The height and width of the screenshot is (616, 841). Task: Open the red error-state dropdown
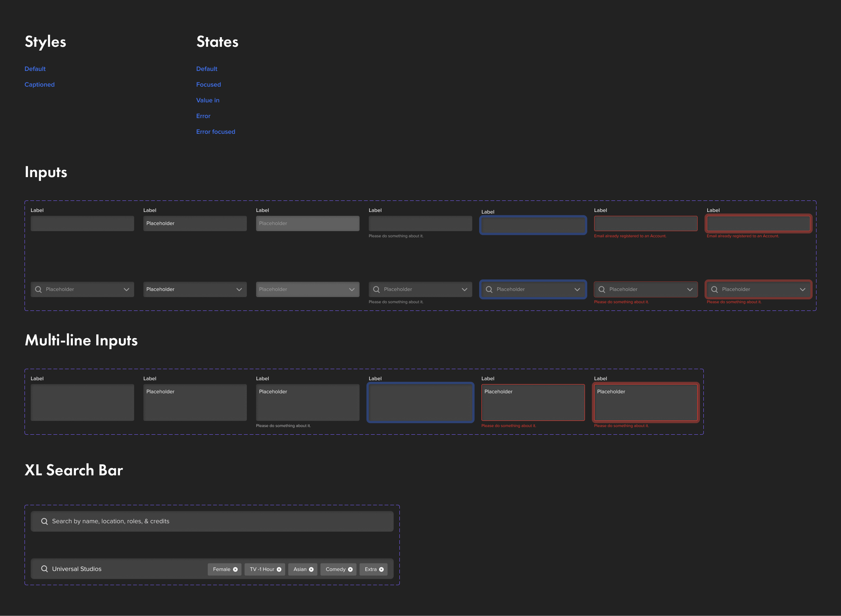pos(802,289)
